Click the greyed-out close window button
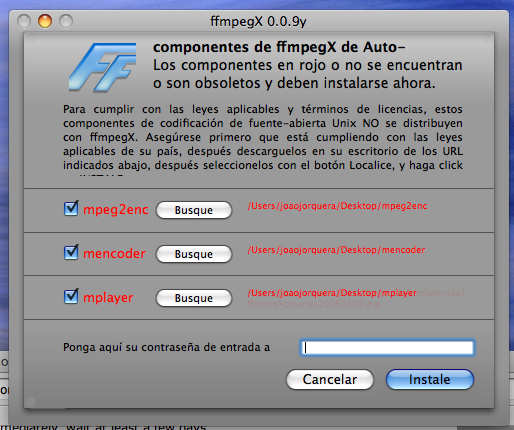The image size is (514, 430). tap(24, 21)
